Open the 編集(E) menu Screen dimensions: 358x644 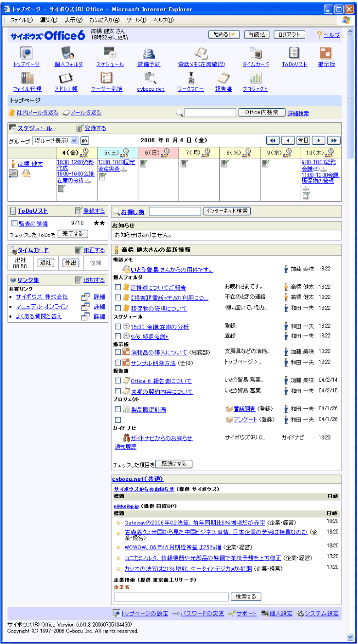[49, 20]
